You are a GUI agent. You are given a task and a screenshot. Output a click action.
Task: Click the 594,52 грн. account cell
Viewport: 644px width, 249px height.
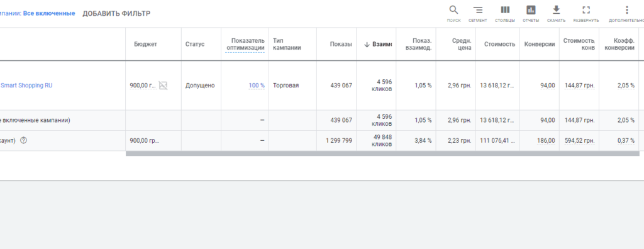(x=579, y=140)
